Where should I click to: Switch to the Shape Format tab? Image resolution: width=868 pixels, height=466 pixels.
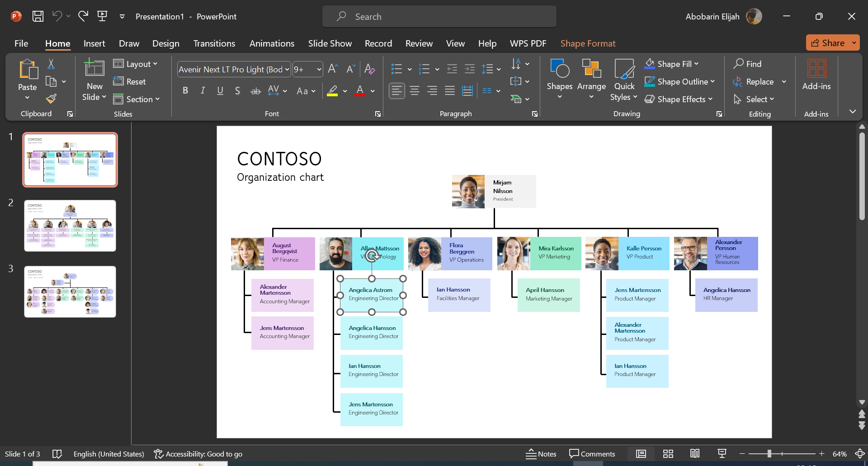point(588,43)
